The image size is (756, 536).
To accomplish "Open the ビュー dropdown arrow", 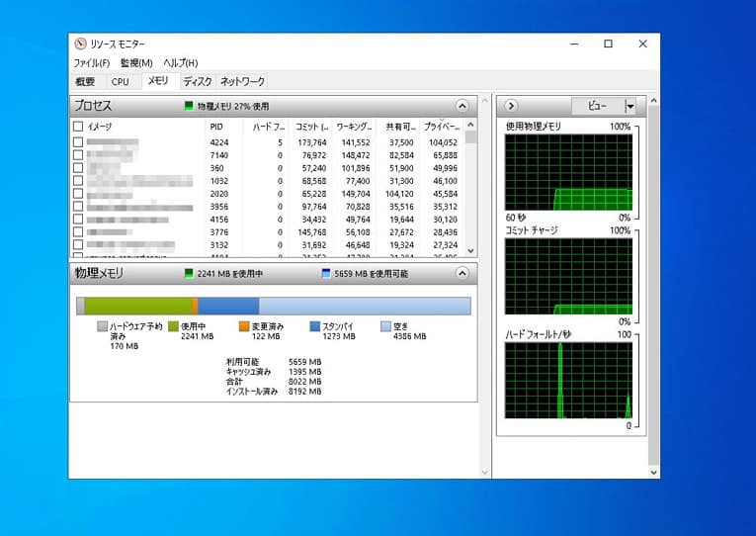I will 630,106.
